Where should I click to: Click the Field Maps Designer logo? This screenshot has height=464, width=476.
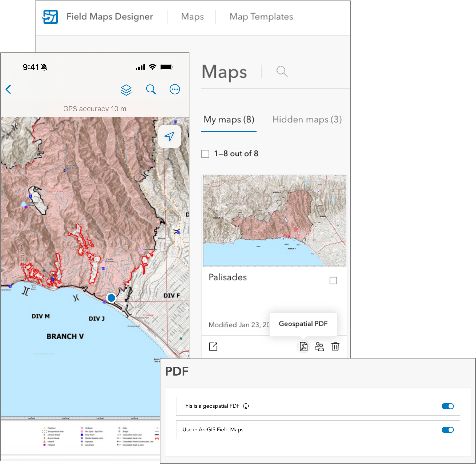tap(50, 17)
